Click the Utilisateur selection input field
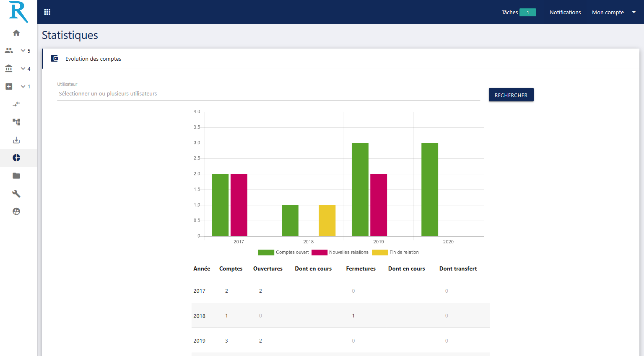The image size is (644, 356). 268,94
